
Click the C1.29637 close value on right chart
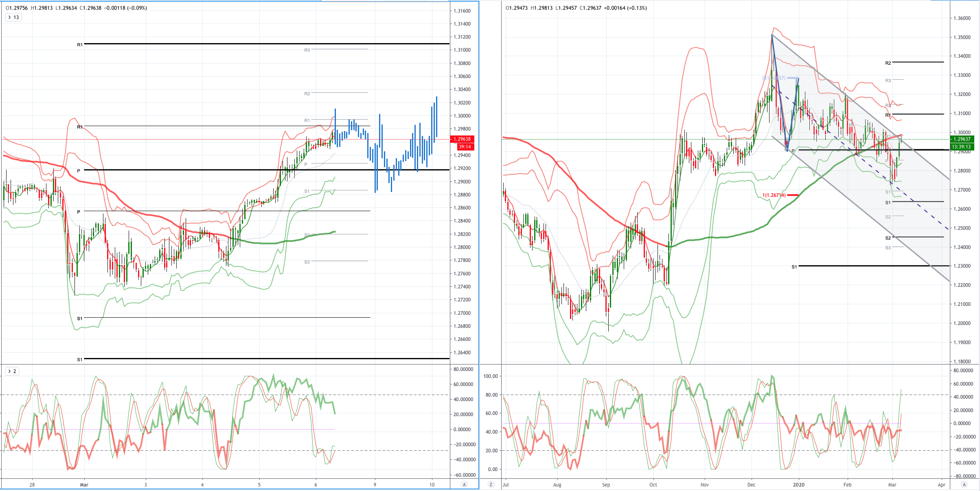[x=590, y=8]
